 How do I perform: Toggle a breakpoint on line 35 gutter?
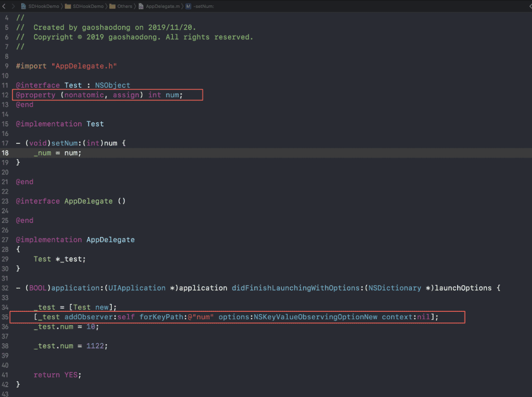[5, 317]
